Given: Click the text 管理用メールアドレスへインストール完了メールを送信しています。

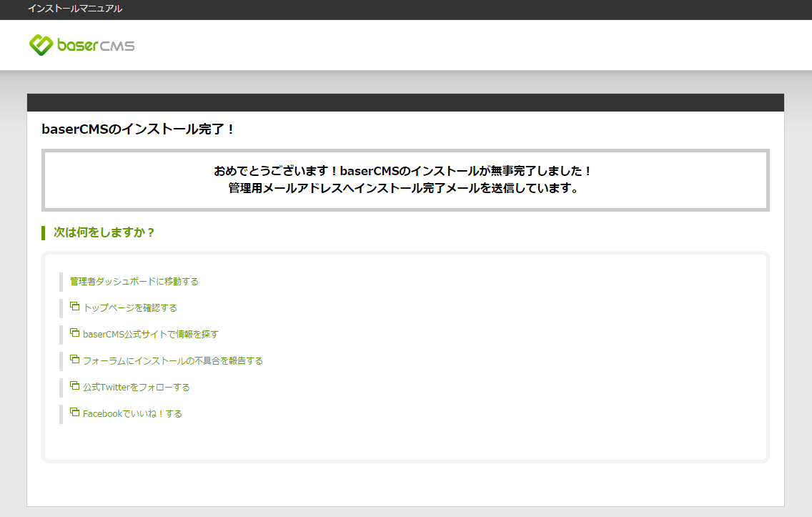Looking at the screenshot, I should coord(404,188).
